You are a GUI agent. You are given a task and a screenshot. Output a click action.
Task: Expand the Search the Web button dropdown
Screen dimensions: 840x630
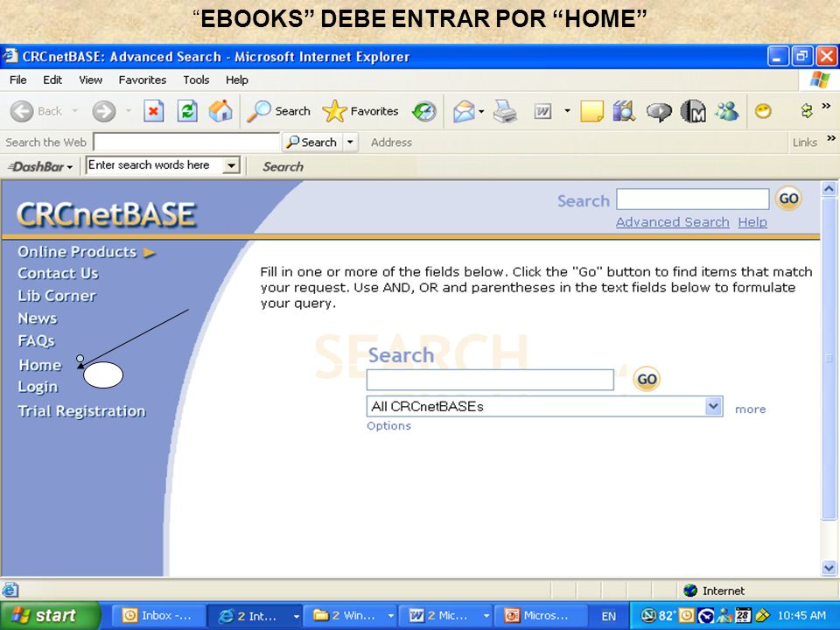click(350, 143)
